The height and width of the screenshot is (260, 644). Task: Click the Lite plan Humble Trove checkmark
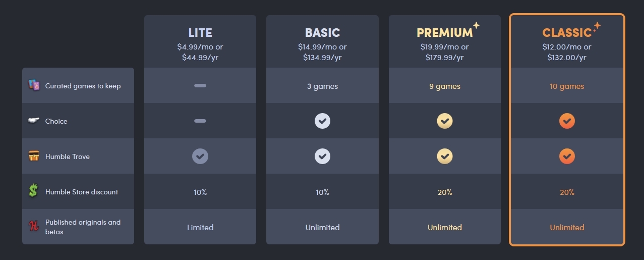pyautogui.click(x=200, y=157)
